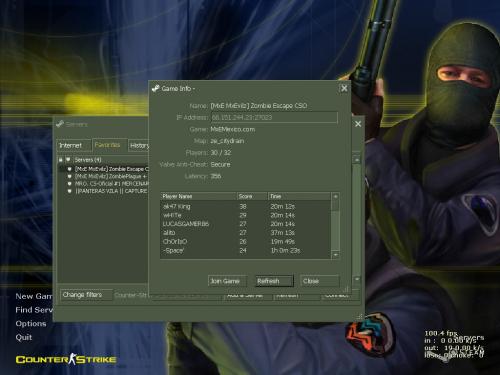This screenshot has width=500, height=375.
Task: Click the shield icon beside ZombiePlague server
Action: (x=70, y=176)
